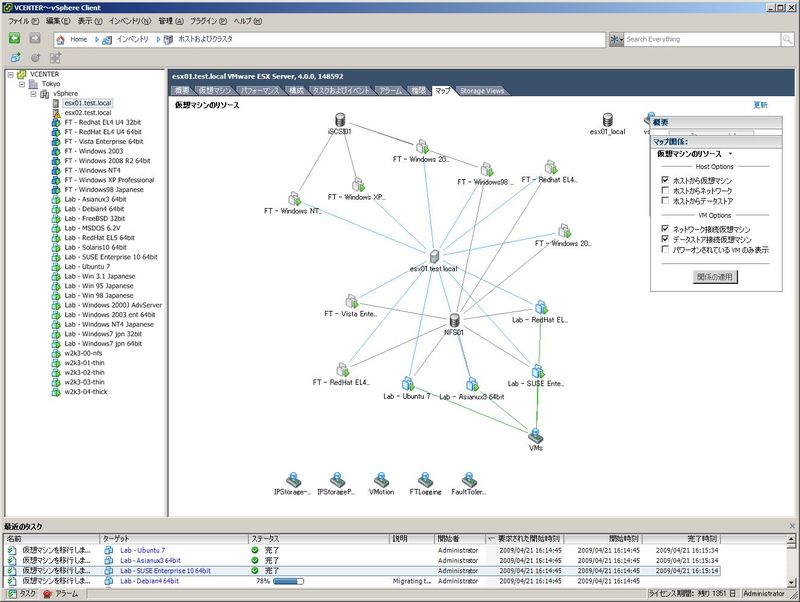Select the FT - Windows98 .. map node
This screenshot has width=800, height=602.
pos(487,169)
